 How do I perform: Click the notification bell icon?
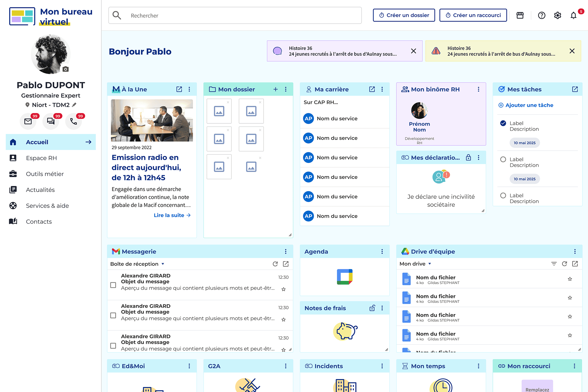pyautogui.click(x=573, y=15)
